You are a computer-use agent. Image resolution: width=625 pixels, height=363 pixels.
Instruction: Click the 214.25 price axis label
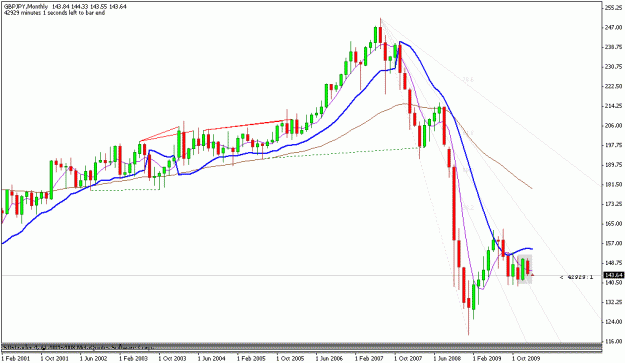point(614,106)
